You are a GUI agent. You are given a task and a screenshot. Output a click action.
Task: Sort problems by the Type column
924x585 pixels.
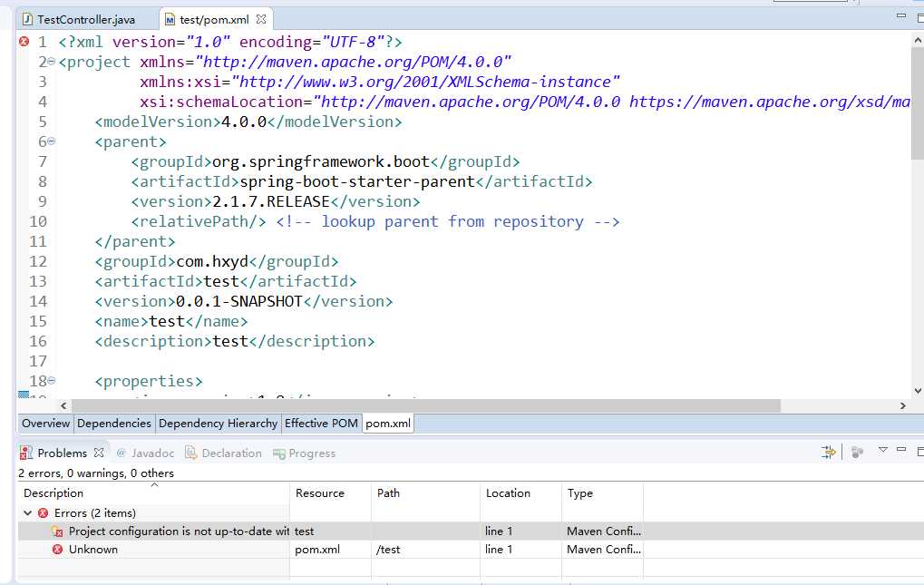[x=602, y=493]
